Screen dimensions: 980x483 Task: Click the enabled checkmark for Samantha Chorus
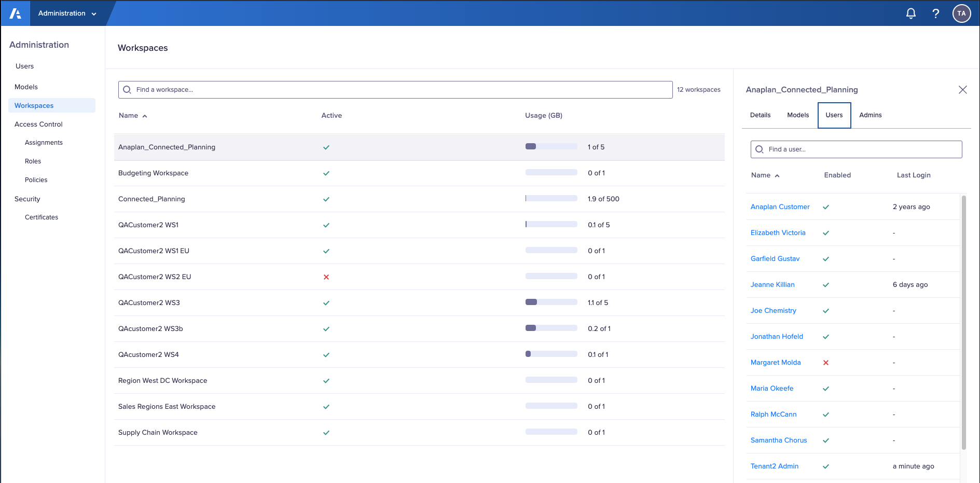(x=826, y=440)
